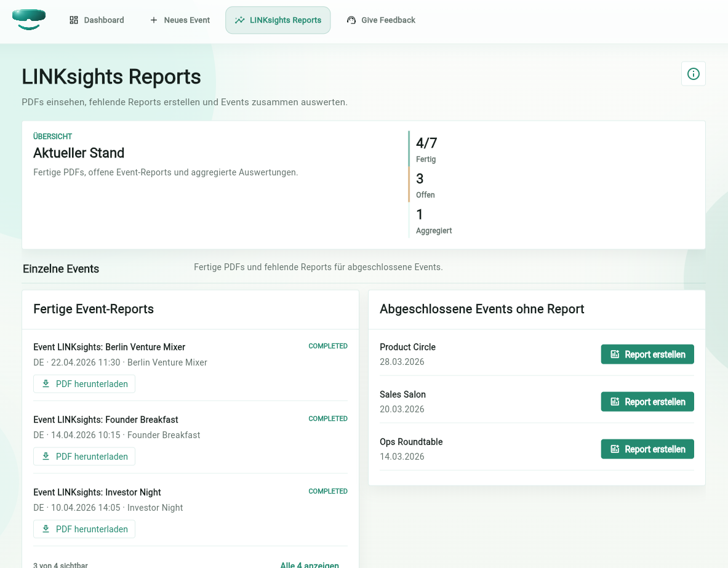Click the date 14.03.2026
Viewport: 728px width, 568px height.
(402, 457)
